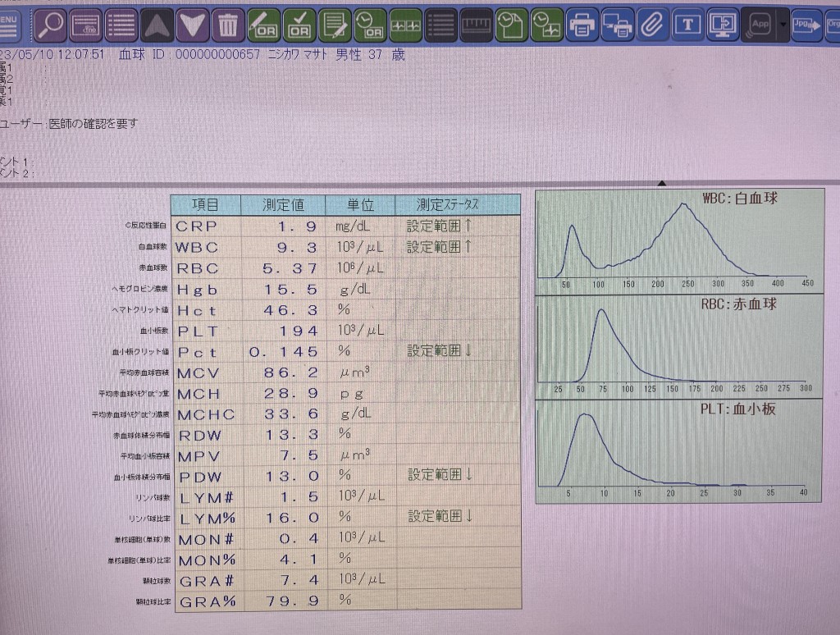Select the MCV item cell
Screen dimensions: 840x635
[x=207, y=373]
